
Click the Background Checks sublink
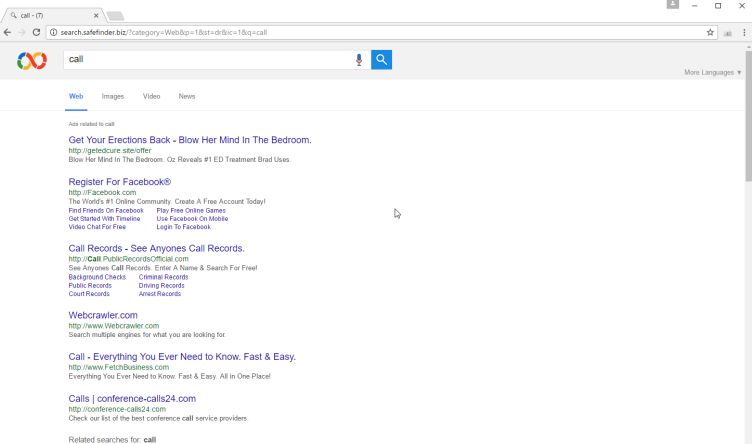click(x=97, y=277)
